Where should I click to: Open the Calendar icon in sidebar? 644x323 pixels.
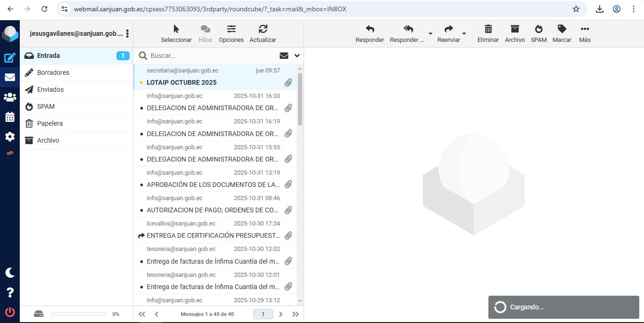click(x=10, y=117)
